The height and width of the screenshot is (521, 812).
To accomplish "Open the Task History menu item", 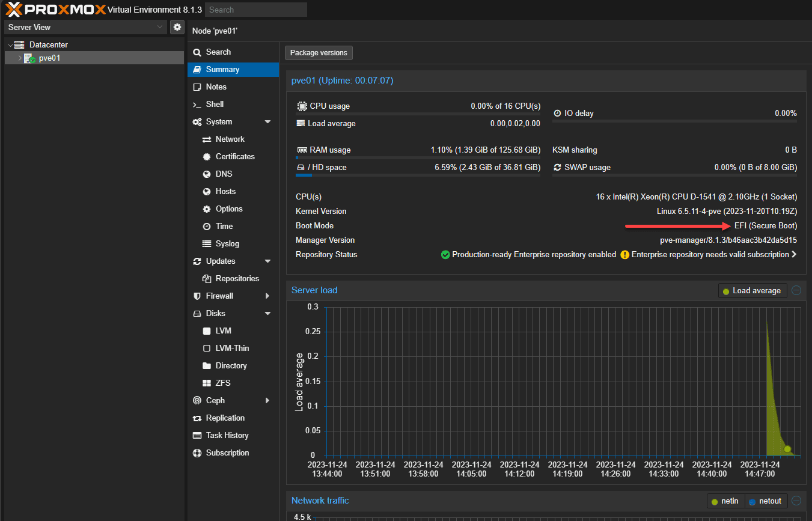I will pyautogui.click(x=227, y=436).
